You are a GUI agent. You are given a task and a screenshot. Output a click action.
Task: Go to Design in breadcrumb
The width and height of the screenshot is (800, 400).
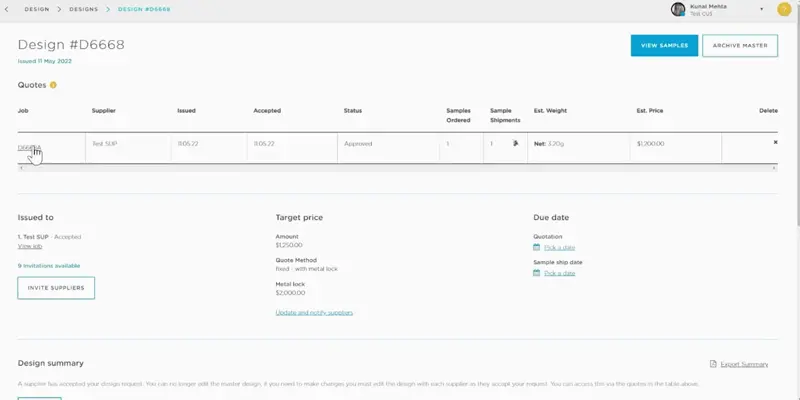37,9
